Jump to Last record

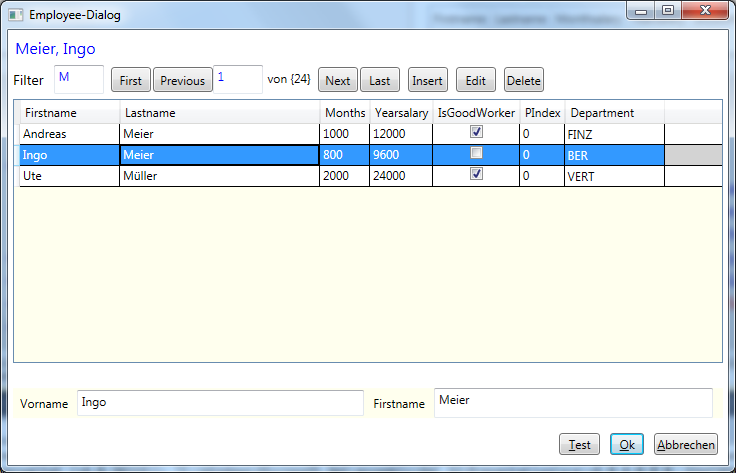click(x=380, y=81)
